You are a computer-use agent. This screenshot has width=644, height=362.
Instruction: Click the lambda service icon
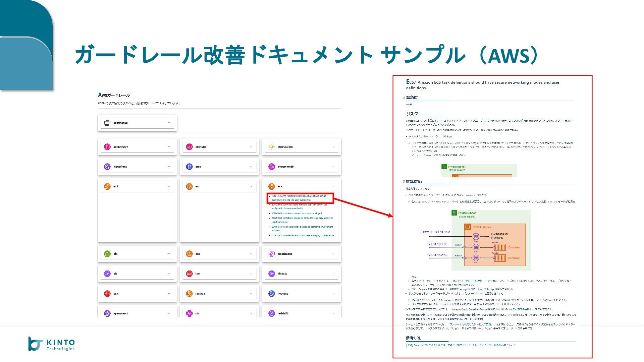click(189, 294)
